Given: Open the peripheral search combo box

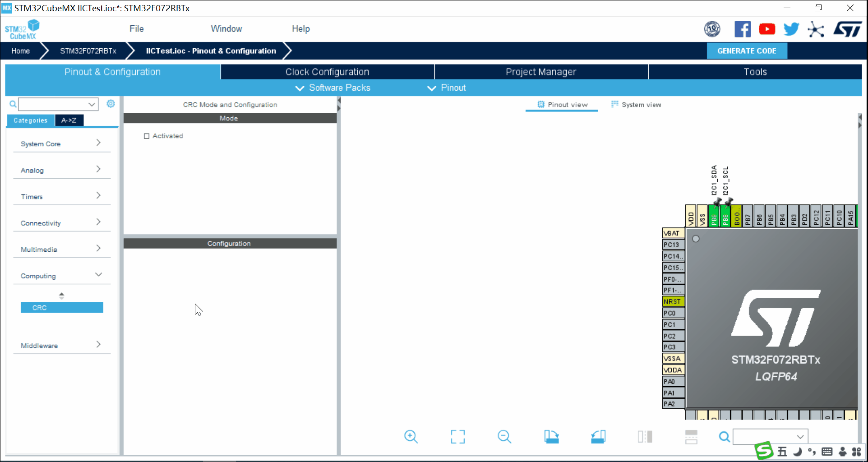Looking at the screenshot, I should (58, 104).
